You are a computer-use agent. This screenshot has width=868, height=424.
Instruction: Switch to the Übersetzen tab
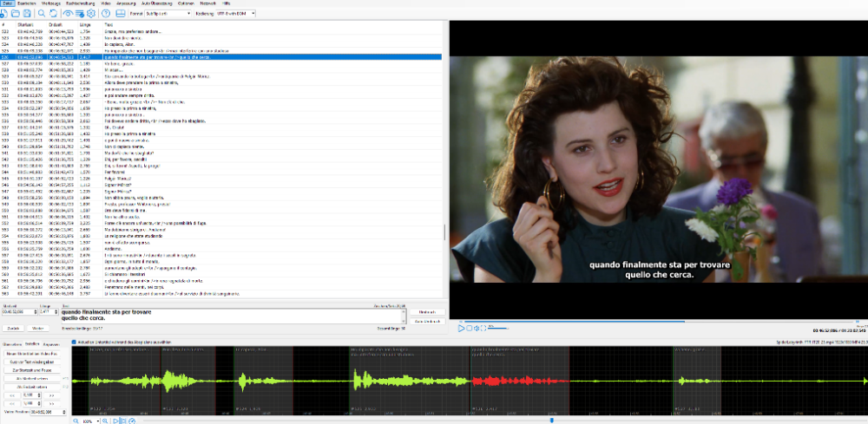(12, 344)
